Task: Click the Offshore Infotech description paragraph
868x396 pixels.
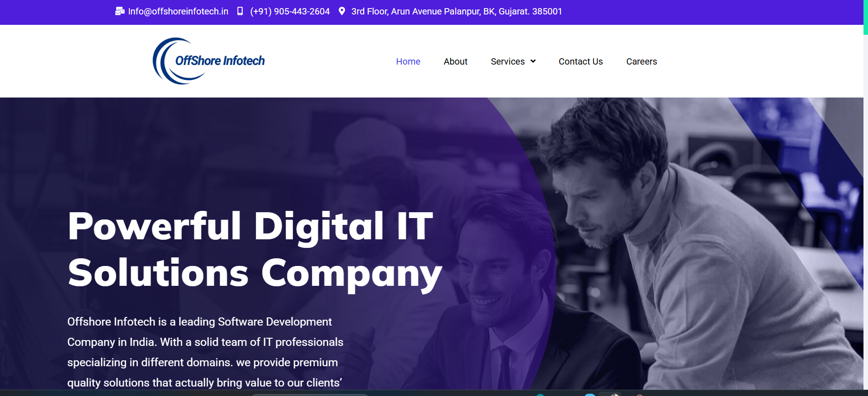Action: (205, 352)
